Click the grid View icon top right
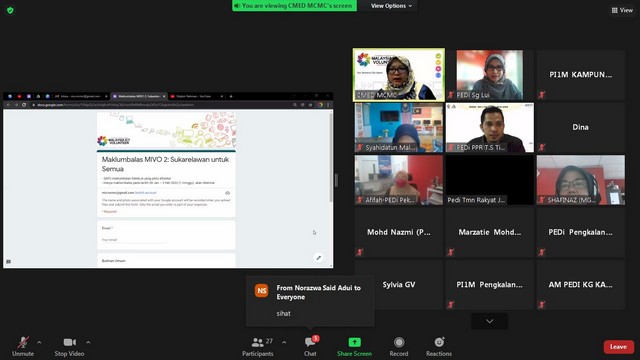The height and width of the screenshot is (360, 640). point(614,10)
